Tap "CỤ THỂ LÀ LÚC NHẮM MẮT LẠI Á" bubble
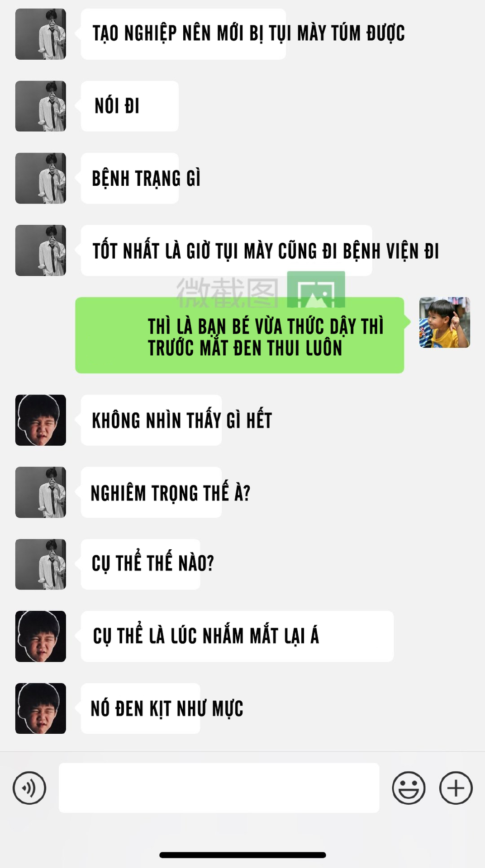Screen dimensions: 485x868 pyautogui.click(x=237, y=636)
